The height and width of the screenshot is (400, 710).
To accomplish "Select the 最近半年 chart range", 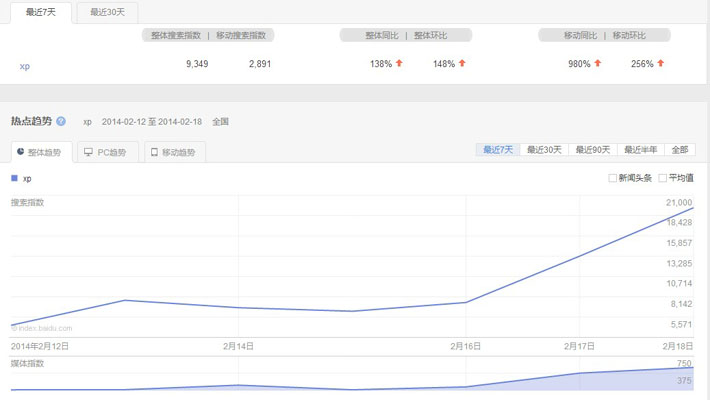I will tap(640, 150).
